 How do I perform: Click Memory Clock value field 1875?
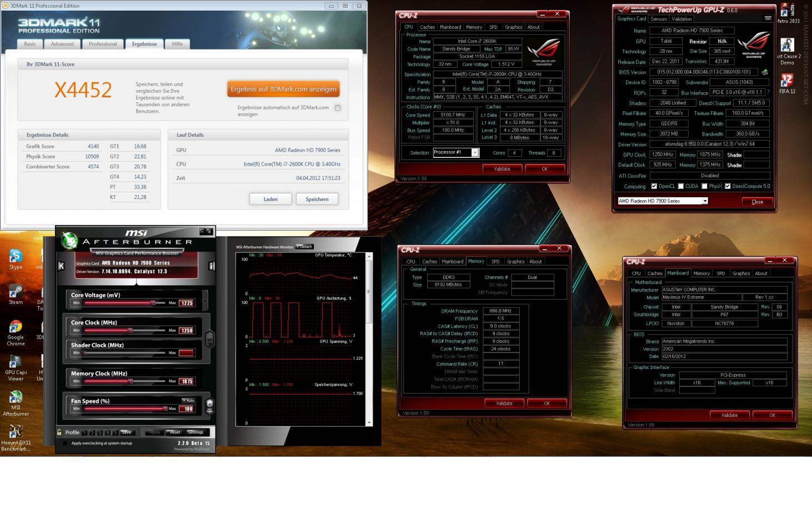[186, 381]
